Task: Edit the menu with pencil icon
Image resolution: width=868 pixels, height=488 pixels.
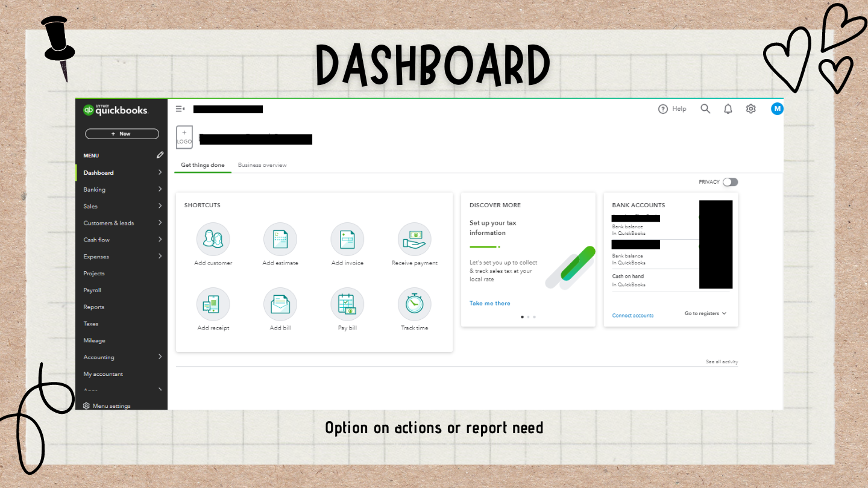Action: (160, 155)
